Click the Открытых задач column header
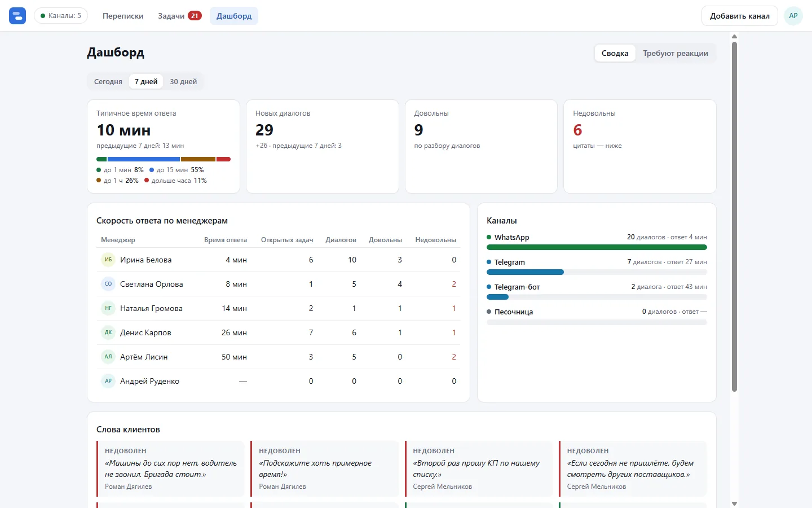 tap(287, 240)
